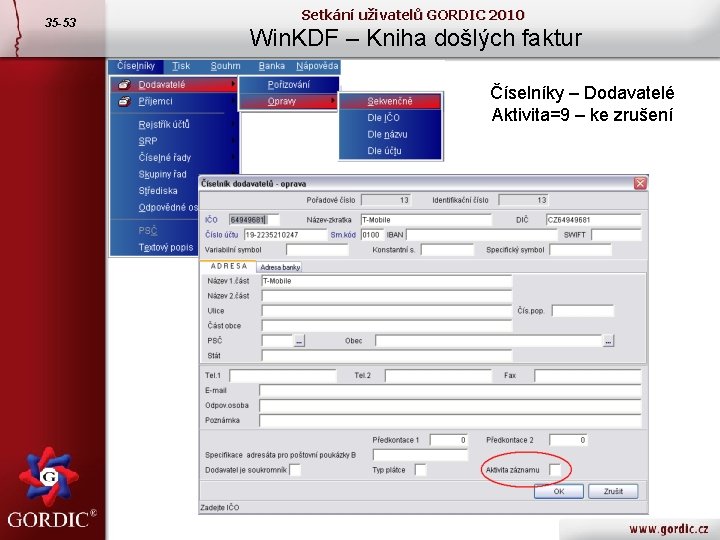Click the poštovní poukázky B field
The image size is (720, 540).
420,455
